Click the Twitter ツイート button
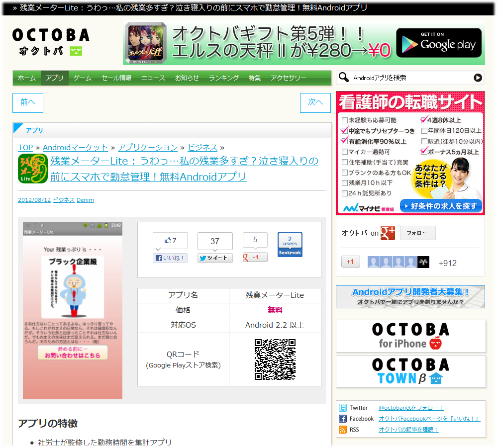 pos(215,258)
